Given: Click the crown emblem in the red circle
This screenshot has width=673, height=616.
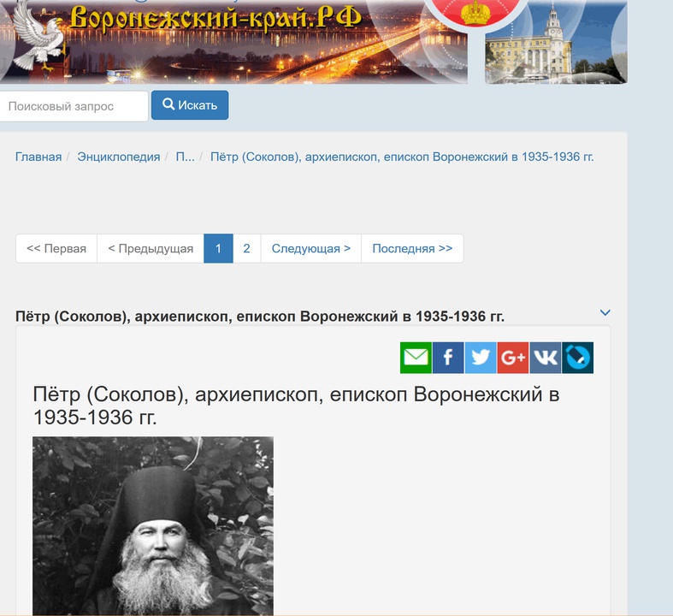Looking at the screenshot, I should click(x=475, y=13).
